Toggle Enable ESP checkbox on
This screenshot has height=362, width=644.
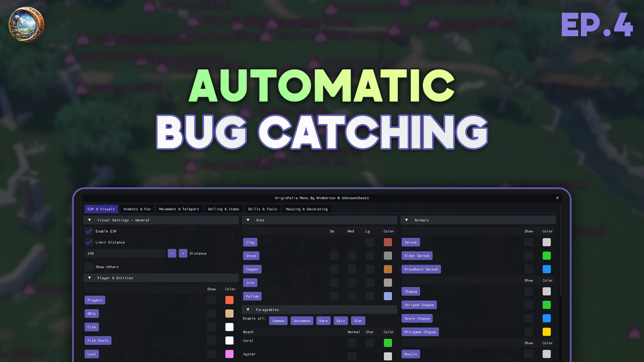tap(89, 231)
